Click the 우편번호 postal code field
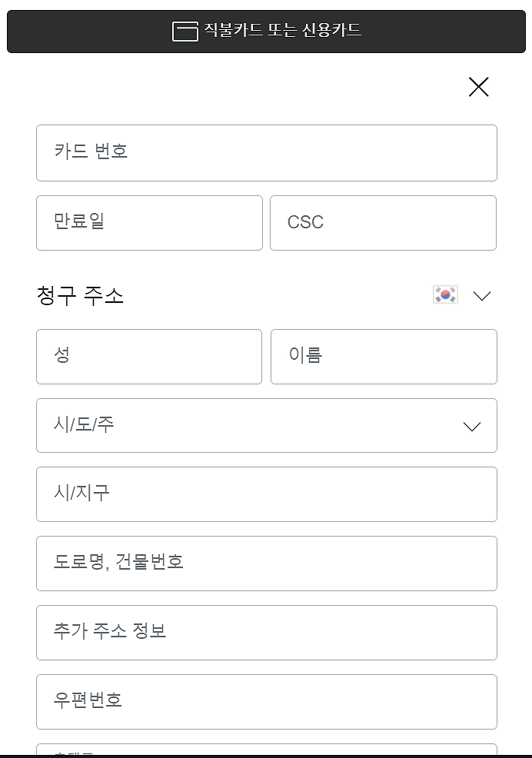The width and height of the screenshot is (532, 758). click(x=267, y=701)
